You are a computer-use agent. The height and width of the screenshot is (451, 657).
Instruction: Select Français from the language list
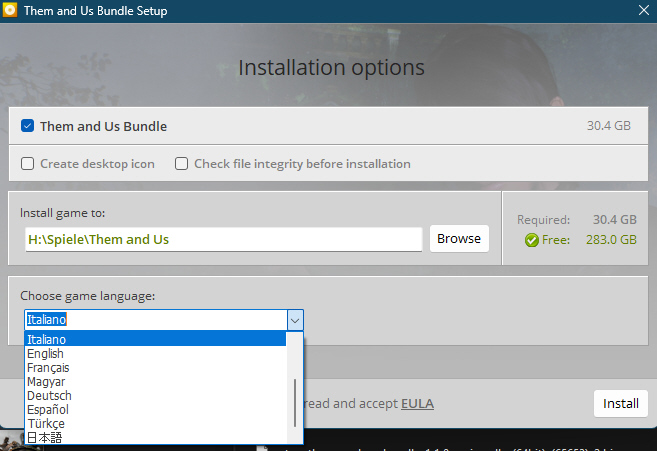click(x=155, y=368)
